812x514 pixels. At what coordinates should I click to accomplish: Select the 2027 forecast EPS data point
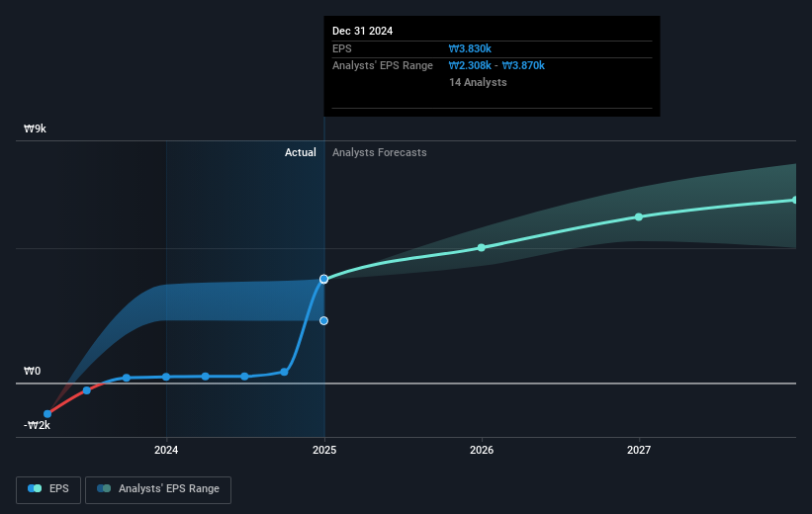point(639,216)
